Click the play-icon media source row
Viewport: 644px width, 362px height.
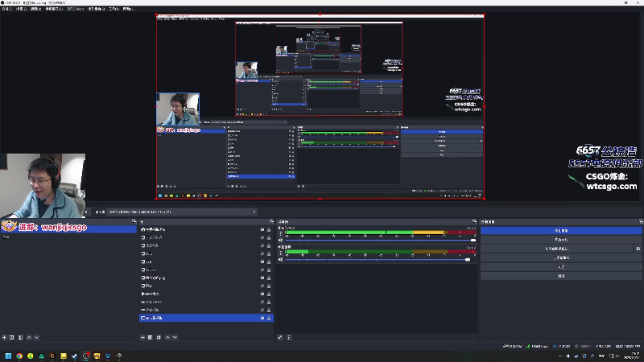206,294
